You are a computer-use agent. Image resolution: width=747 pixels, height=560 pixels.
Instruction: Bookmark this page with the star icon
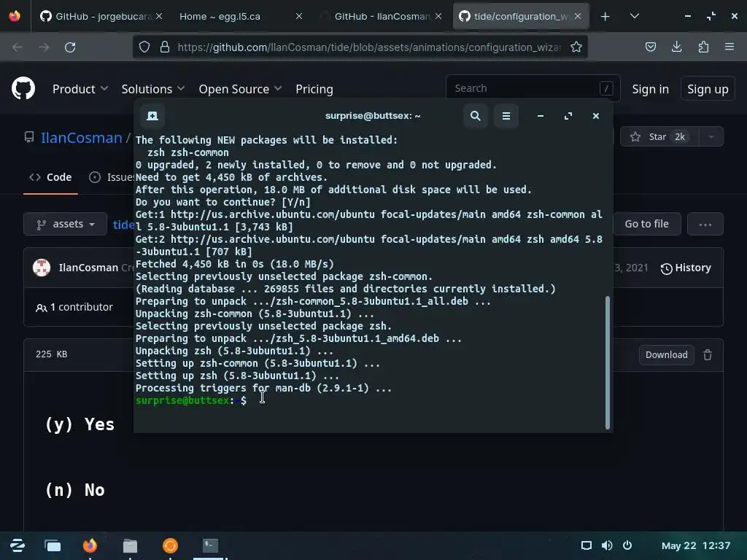point(576,47)
